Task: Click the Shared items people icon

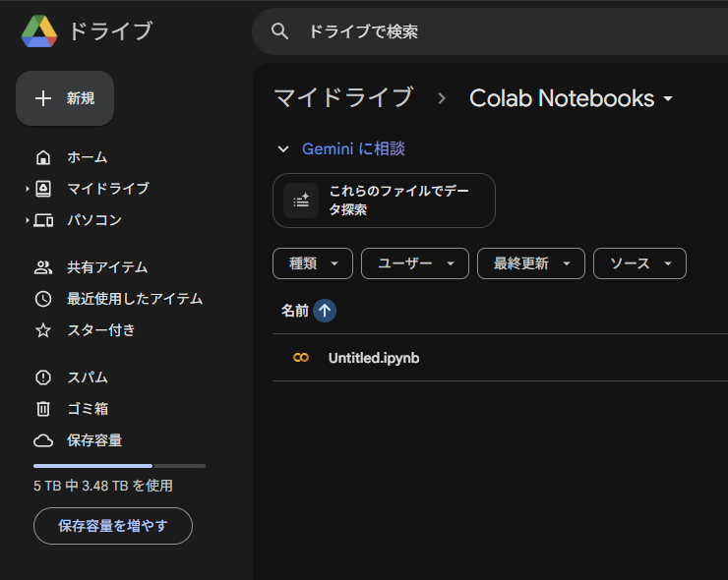Action: coord(43,267)
